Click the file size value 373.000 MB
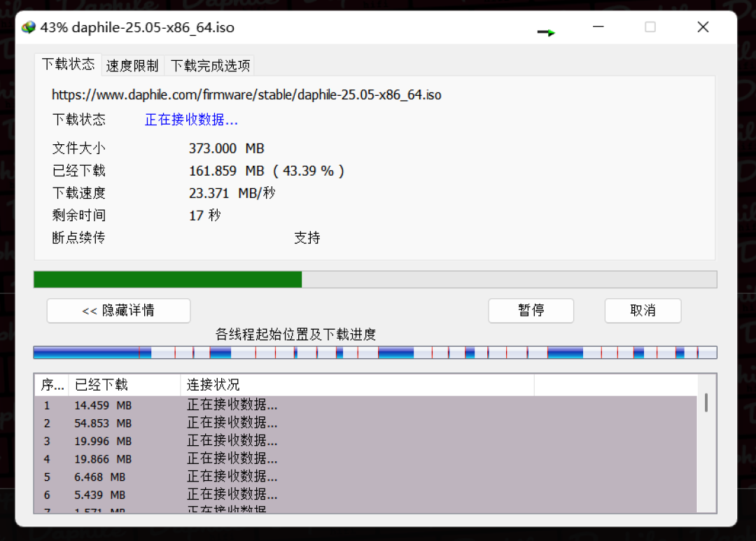 227,148
